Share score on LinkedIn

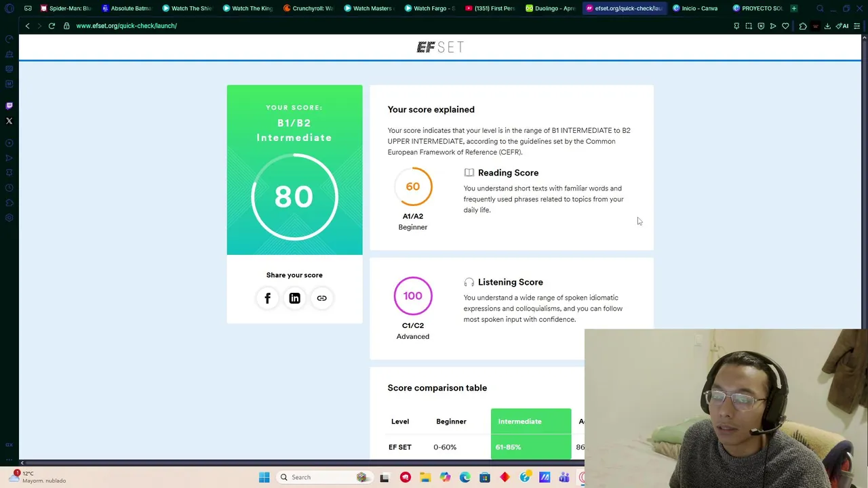point(294,298)
